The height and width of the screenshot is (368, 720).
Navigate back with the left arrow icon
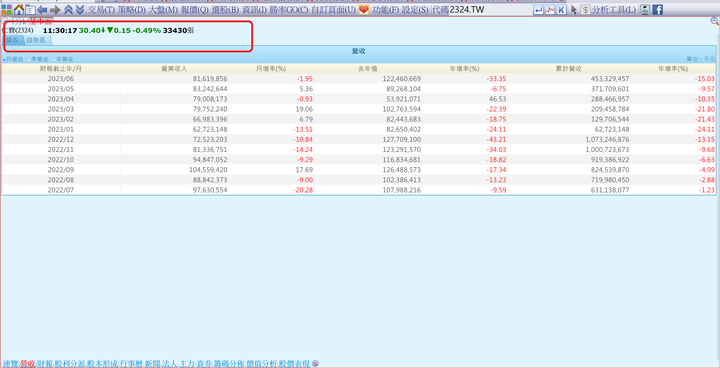click(42, 10)
